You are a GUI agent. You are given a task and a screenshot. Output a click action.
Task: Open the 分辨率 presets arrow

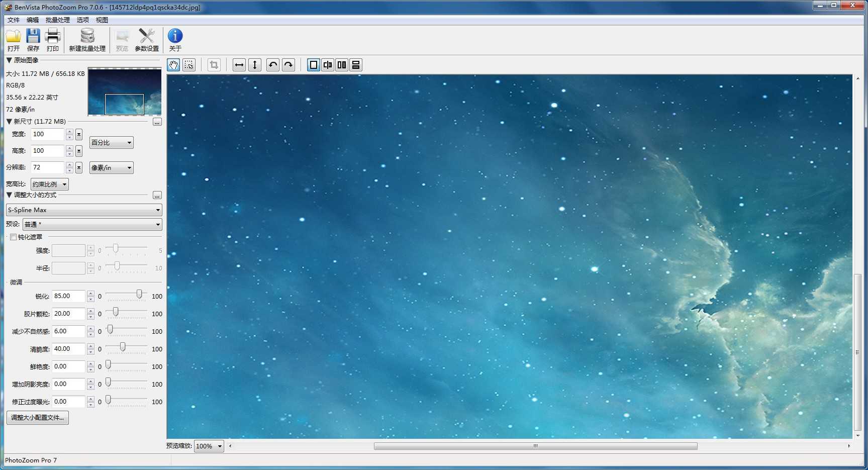point(79,168)
